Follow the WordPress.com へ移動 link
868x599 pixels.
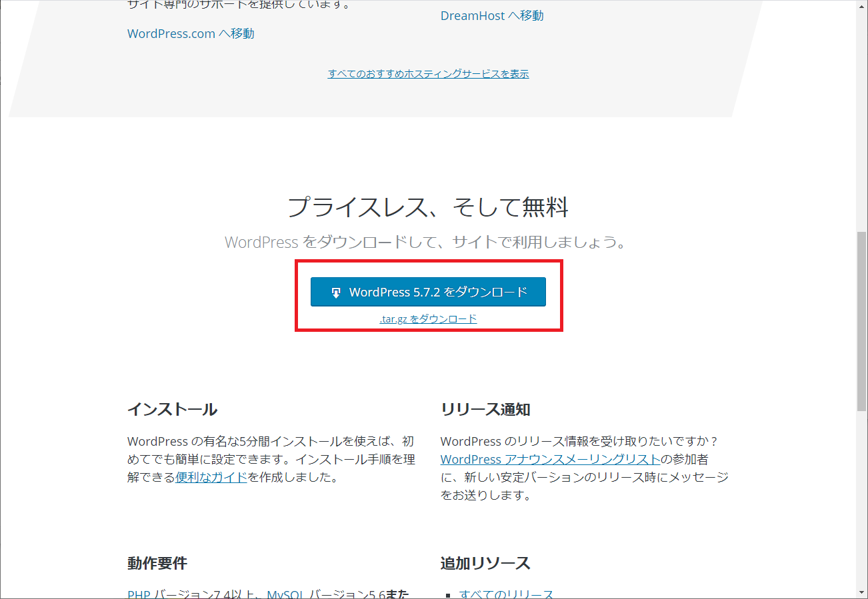pos(191,33)
